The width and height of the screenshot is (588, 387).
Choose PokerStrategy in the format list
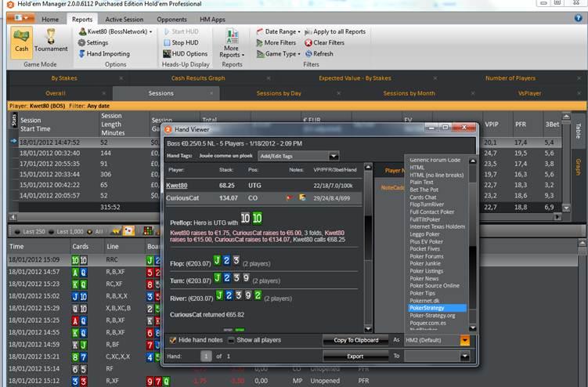[437, 308]
